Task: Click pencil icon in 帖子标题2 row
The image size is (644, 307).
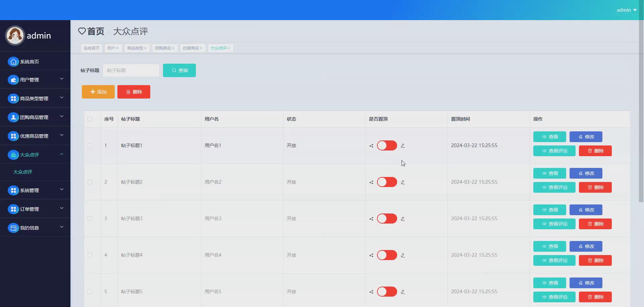Action: pyautogui.click(x=403, y=182)
